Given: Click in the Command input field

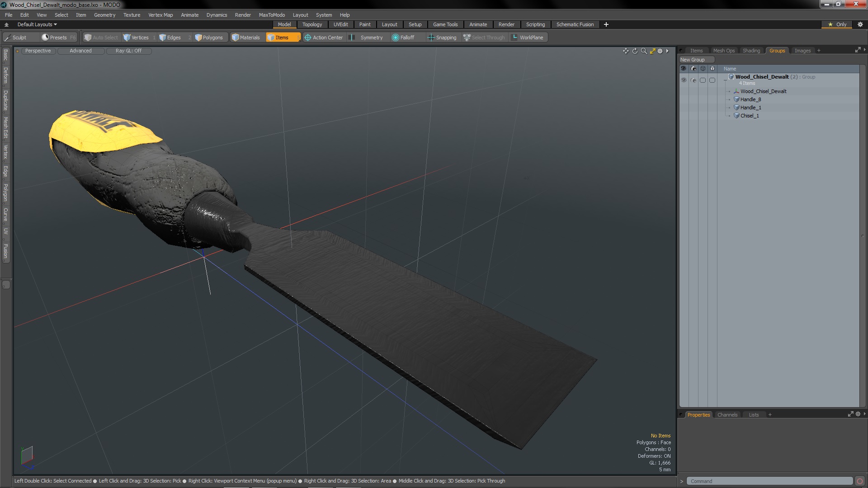Looking at the screenshot, I should pyautogui.click(x=769, y=481).
